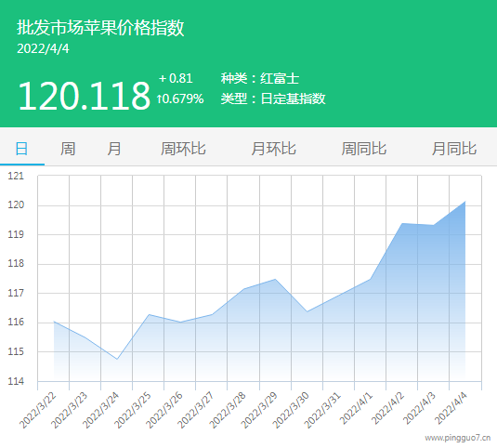Open the 周环比 tab
Viewport: 497px width, 448px height.
point(183,149)
